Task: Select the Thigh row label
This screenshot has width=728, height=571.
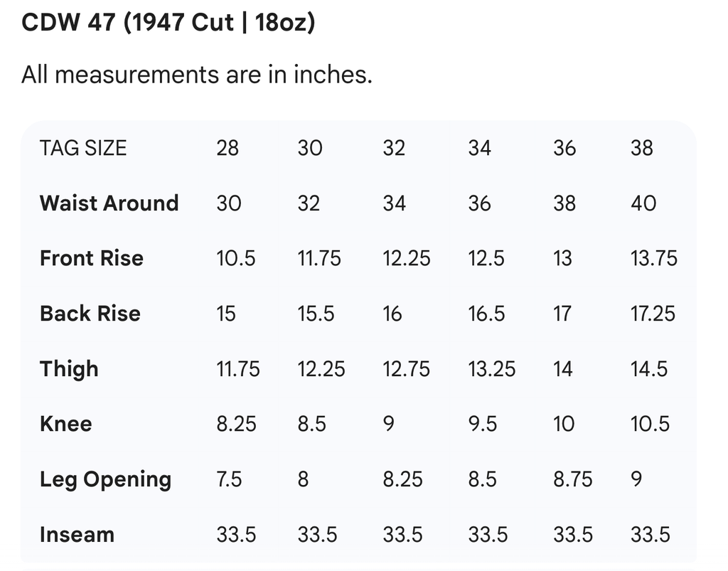Action: point(69,369)
